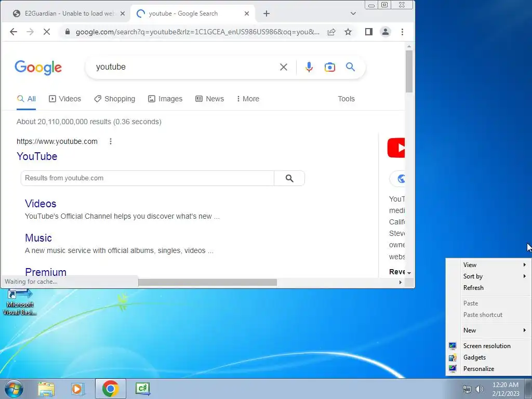The image size is (532, 399).
Task: Click the grayed forward arrow in Chrome
Action: tap(30, 32)
